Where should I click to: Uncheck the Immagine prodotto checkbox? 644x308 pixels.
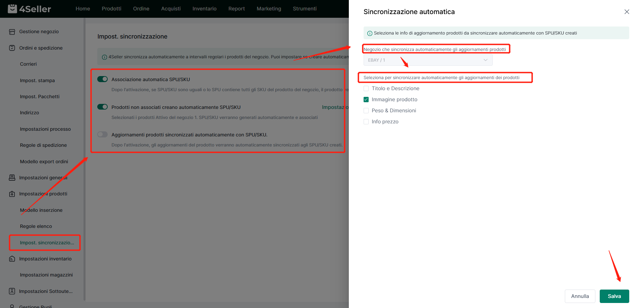point(366,100)
